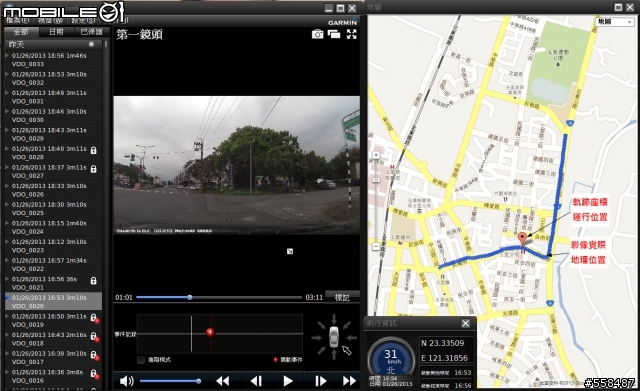Click the car orientation icon

(x=334, y=337)
